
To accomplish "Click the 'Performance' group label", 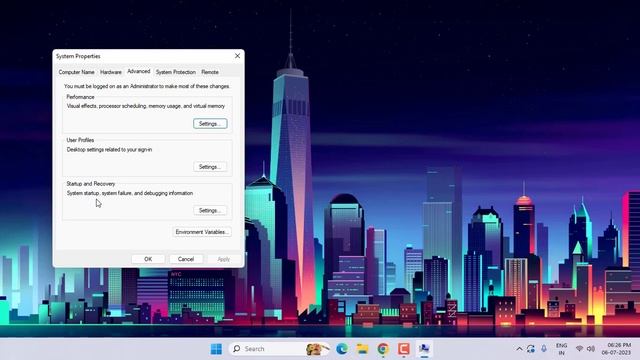I will (x=80, y=97).
